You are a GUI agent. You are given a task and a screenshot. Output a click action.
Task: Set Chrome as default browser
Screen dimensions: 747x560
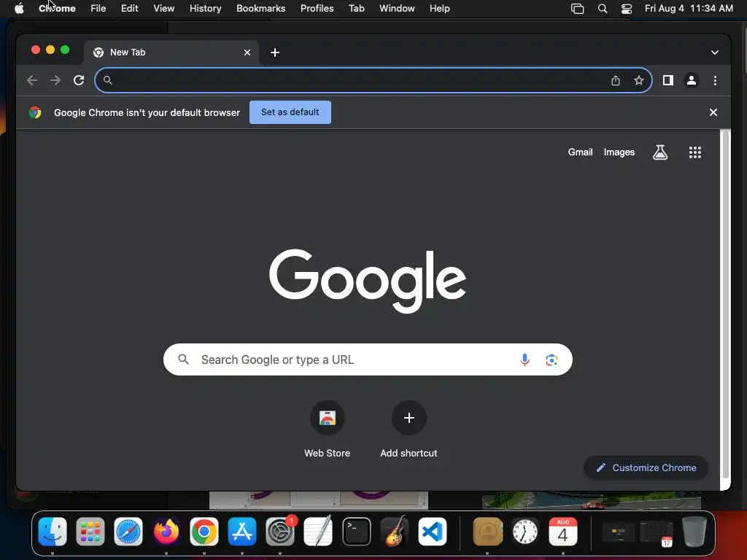[290, 112]
